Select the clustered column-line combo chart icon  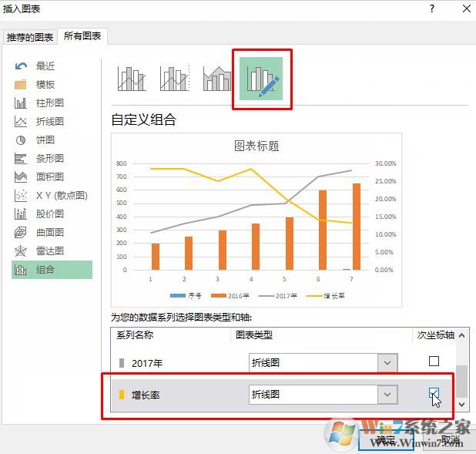pos(132,79)
